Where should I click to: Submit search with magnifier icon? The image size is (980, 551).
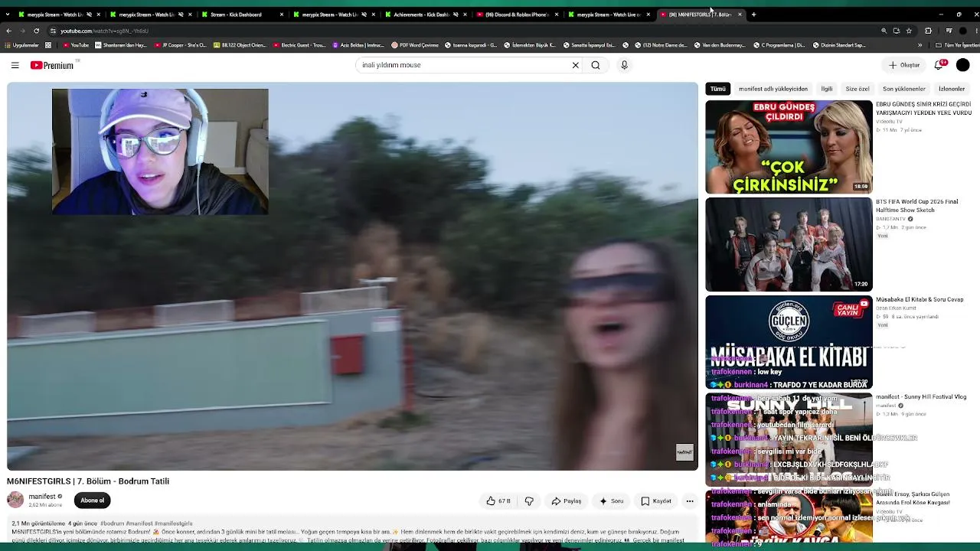coord(596,65)
